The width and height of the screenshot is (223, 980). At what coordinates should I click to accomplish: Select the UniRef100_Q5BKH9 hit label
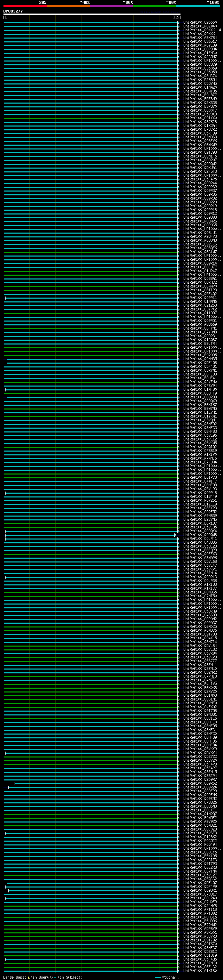[x=200, y=612]
